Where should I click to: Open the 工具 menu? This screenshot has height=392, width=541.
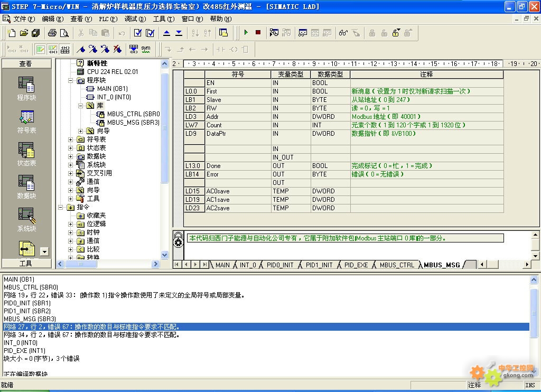coord(164,18)
